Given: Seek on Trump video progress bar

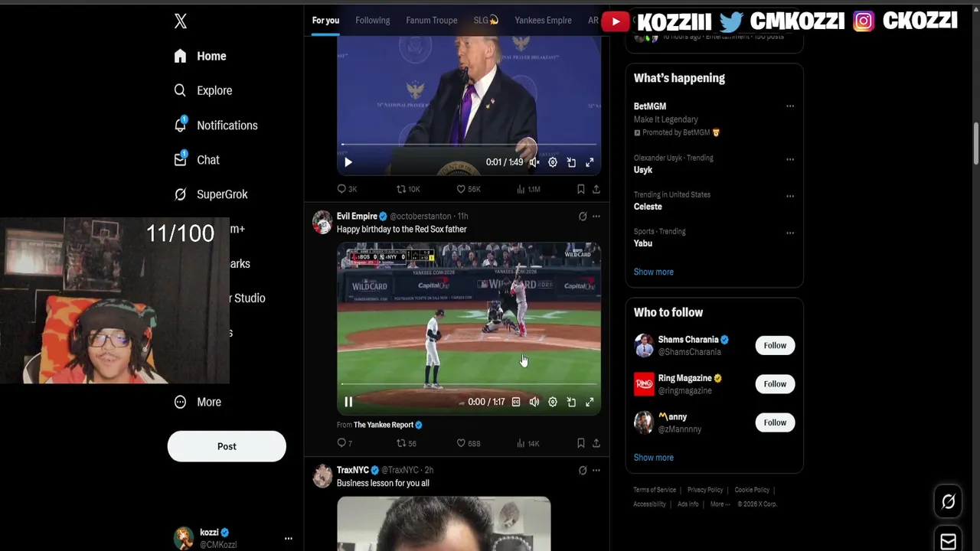Looking at the screenshot, I should pyautogui.click(x=469, y=145).
